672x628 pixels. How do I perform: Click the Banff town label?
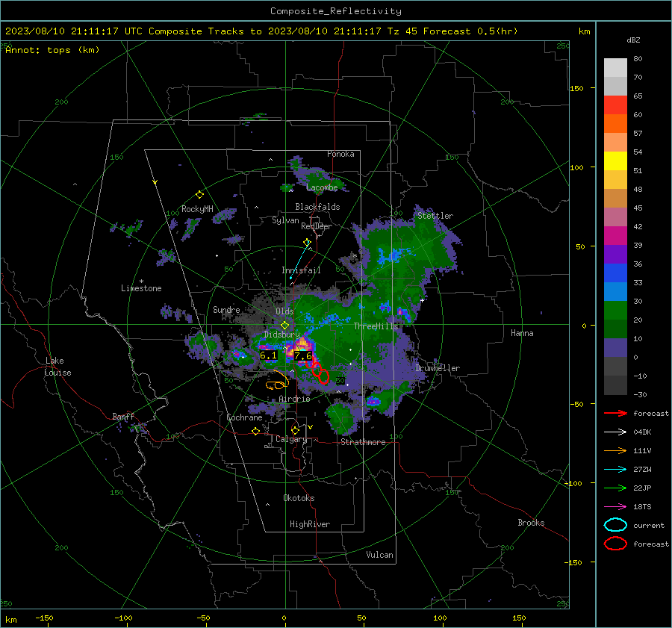123,417
